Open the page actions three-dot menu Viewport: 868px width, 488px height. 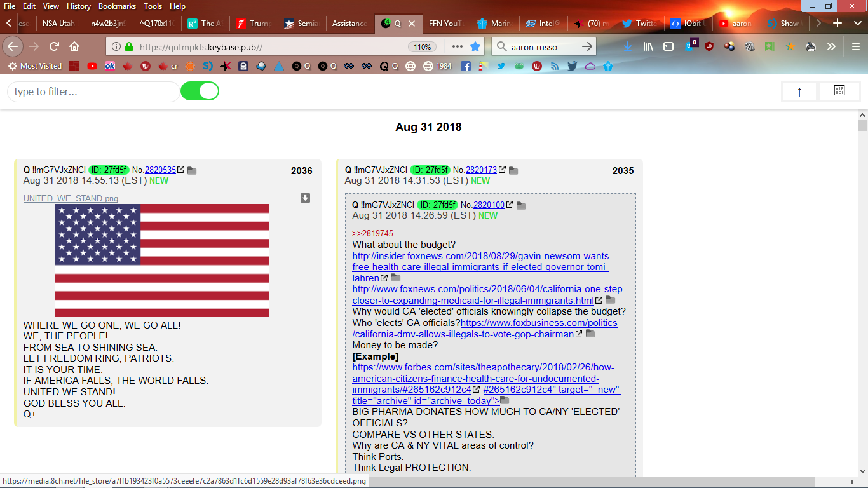pos(458,46)
